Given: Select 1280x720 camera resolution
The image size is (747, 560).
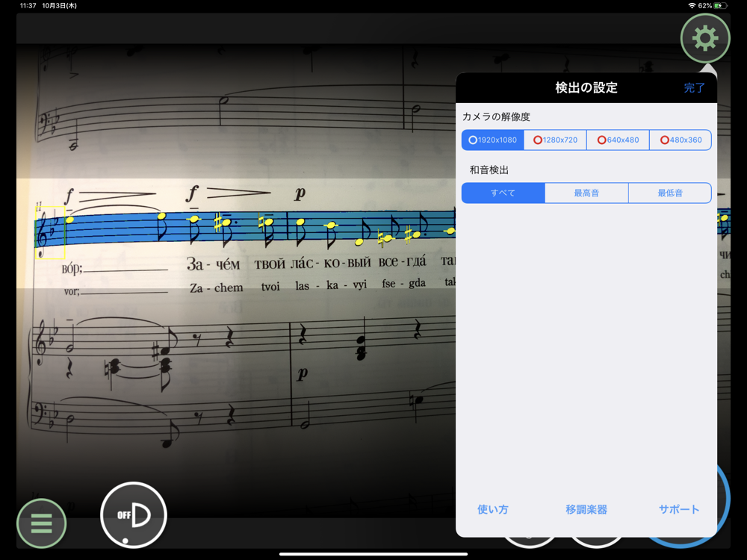Looking at the screenshot, I should pos(555,140).
